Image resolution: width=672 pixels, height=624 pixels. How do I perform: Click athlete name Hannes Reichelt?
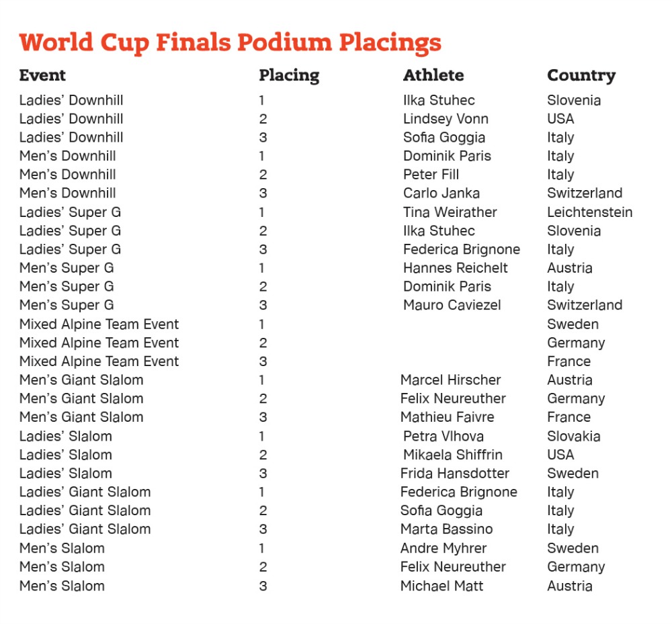455,268
